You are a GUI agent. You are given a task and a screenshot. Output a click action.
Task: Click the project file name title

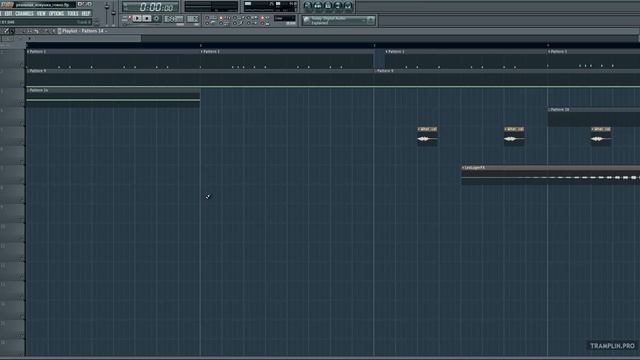pyautogui.click(x=43, y=4)
